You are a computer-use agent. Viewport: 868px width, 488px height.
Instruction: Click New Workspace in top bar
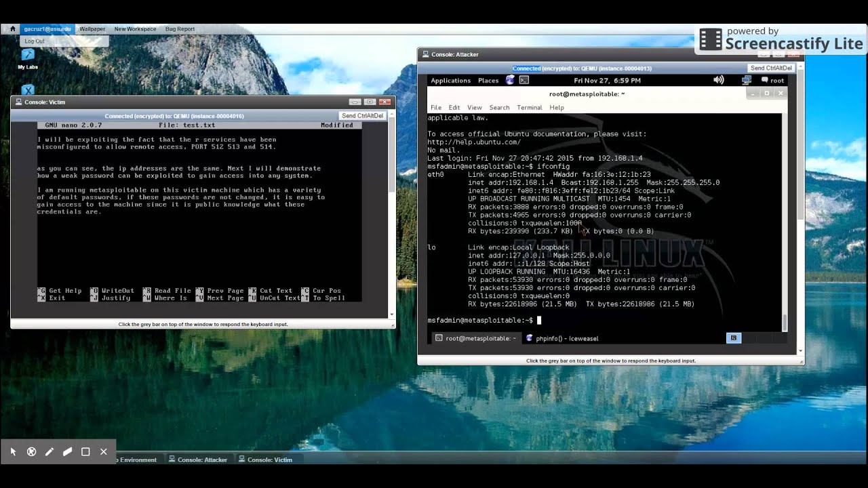pyautogui.click(x=135, y=29)
